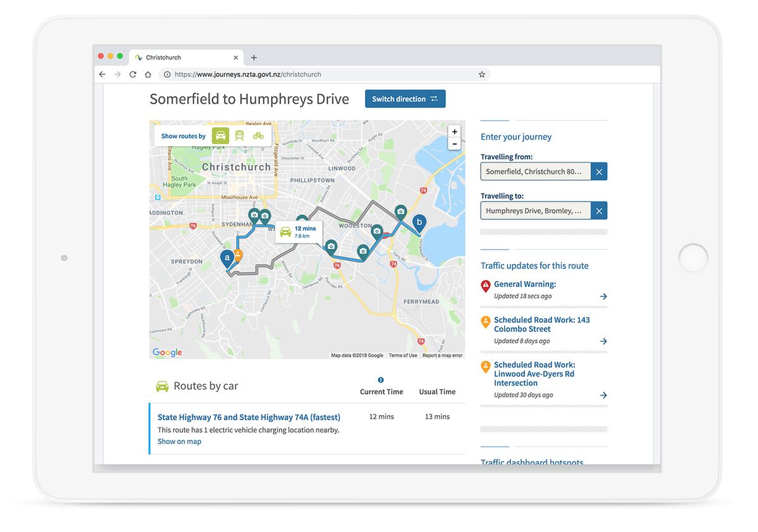Click 'Somerfield to Humphreys Drive' page title
This screenshot has width=758, height=532.
[250, 99]
